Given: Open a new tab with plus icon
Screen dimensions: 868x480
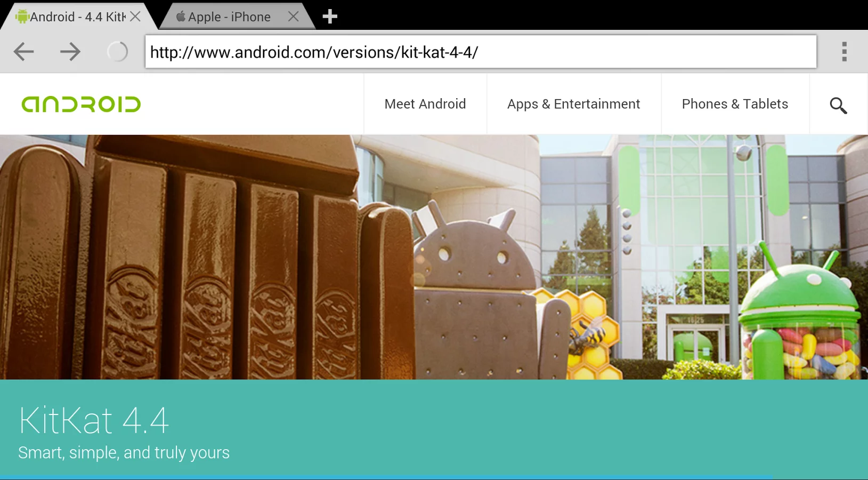Looking at the screenshot, I should [330, 17].
